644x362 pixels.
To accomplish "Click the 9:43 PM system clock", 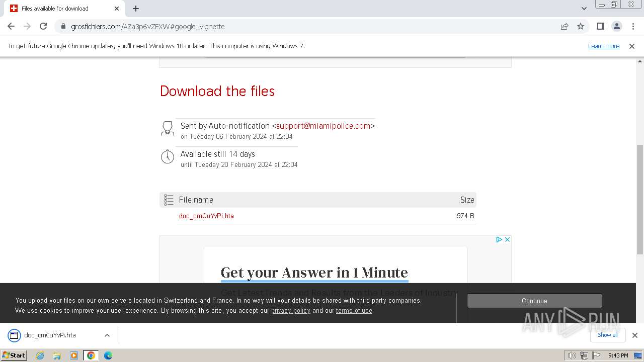I will click(618, 355).
